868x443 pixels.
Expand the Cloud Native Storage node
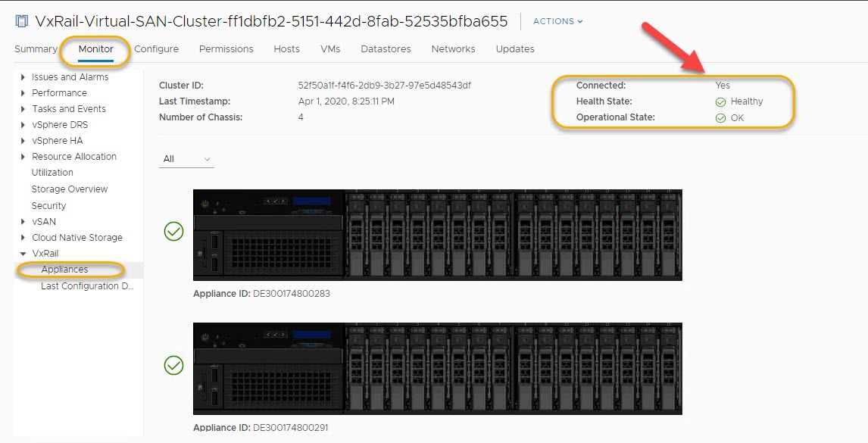click(23, 238)
